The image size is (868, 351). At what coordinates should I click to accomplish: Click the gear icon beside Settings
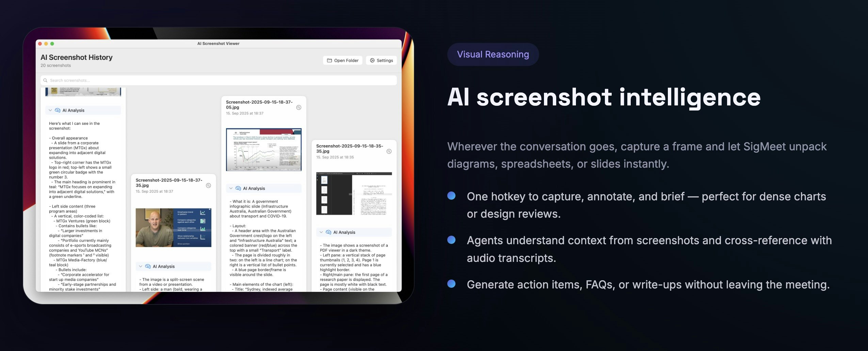tap(372, 60)
